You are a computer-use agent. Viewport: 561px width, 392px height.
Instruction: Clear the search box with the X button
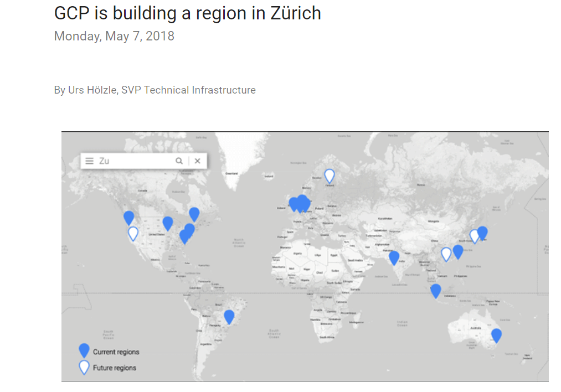click(x=198, y=161)
